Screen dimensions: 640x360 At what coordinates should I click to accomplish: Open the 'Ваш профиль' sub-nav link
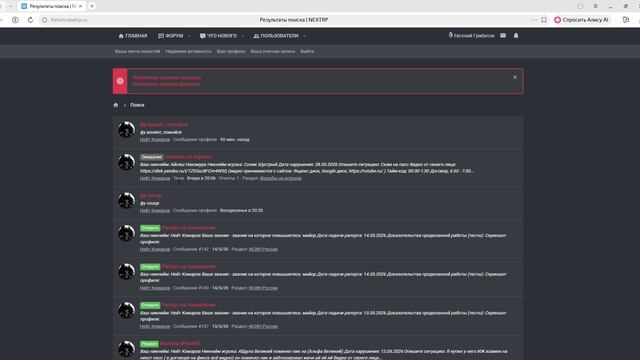click(x=231, y=51)
